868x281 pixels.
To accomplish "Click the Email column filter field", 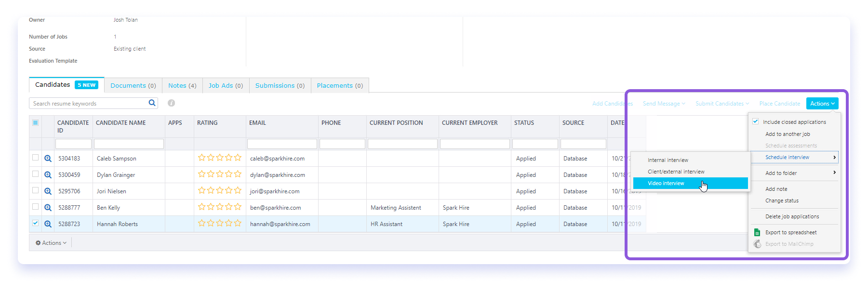I will click(282, 144).
